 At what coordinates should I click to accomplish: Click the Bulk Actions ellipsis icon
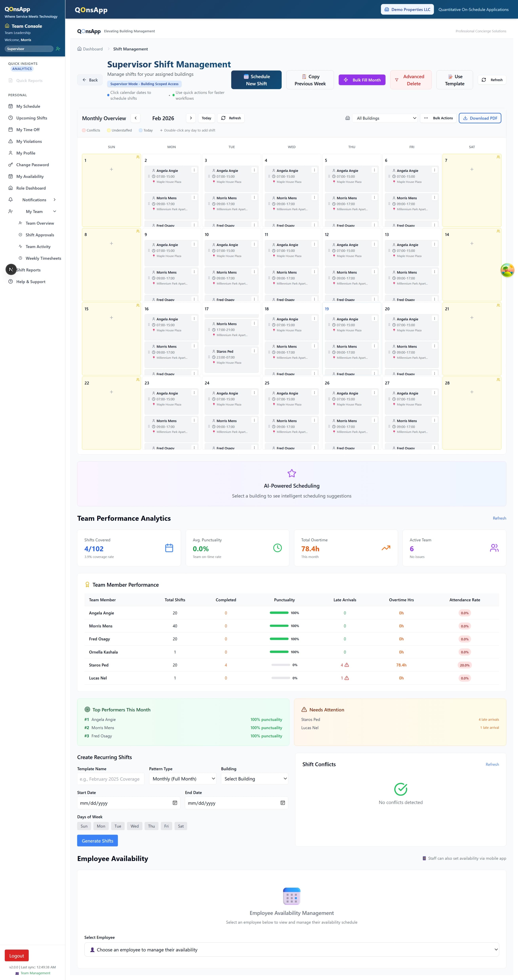(426, 118)
